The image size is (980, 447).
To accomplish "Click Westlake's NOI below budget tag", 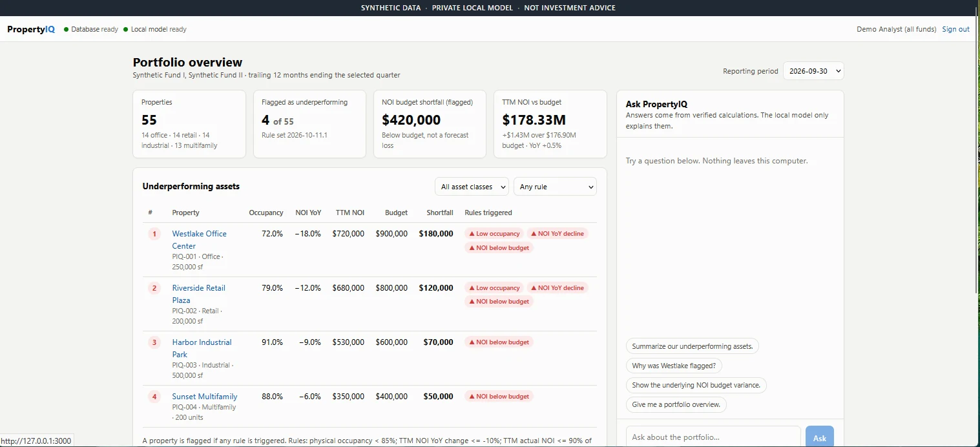I will pyautogui.click(x=499, y=248).
